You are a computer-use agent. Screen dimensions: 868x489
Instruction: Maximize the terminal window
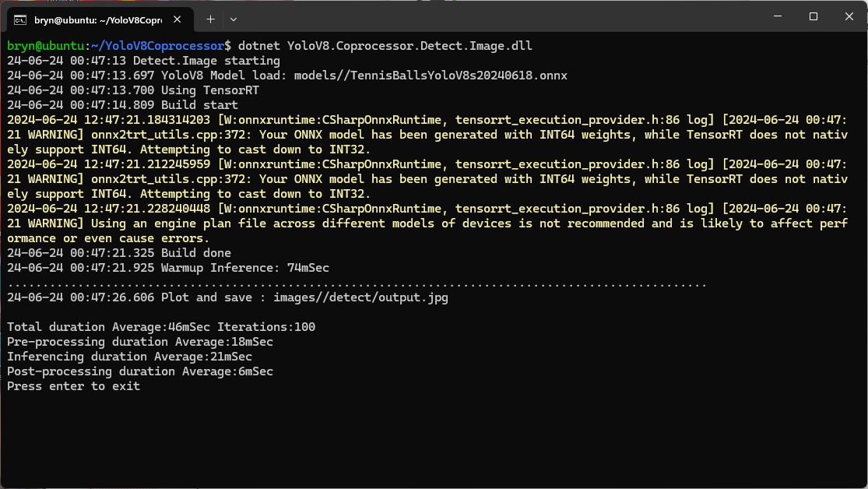tap(813, 16)
